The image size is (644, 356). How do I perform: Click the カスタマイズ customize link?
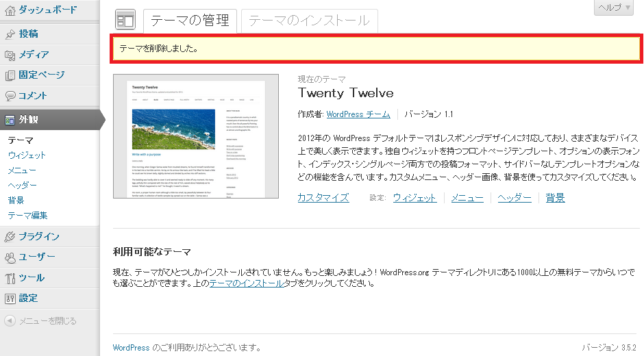pyautogui.click(x=323, y=198)
